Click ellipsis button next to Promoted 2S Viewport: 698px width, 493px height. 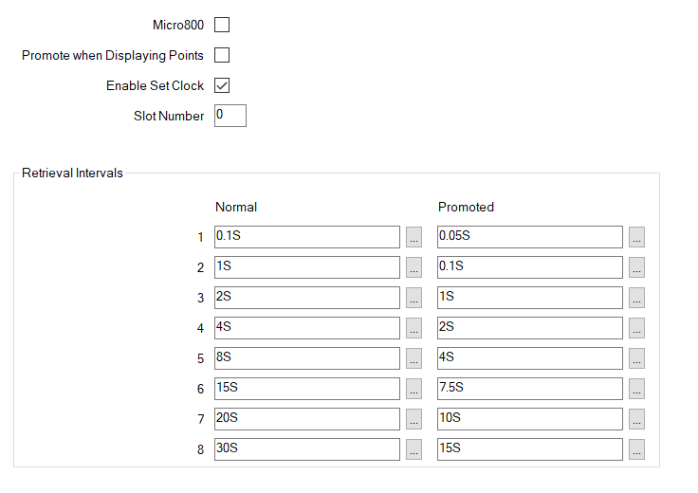click(x=637, y=328)
